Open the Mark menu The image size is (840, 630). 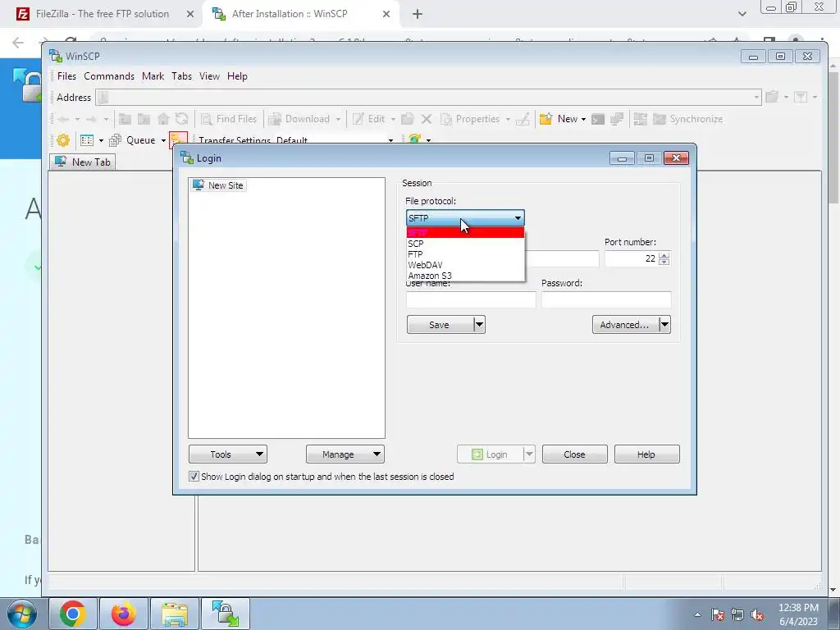[x=153, y=76]
